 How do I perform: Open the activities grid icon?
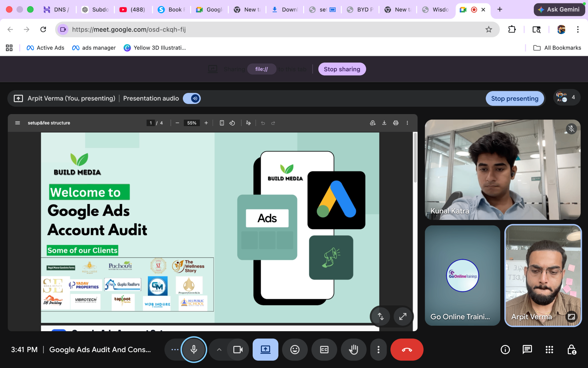point(549,350)
